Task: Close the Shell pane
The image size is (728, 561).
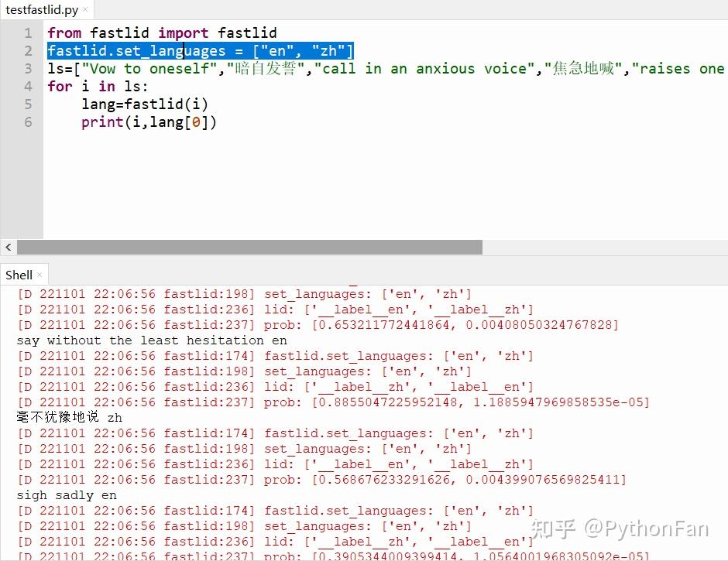Action: (x=38, y=274)
